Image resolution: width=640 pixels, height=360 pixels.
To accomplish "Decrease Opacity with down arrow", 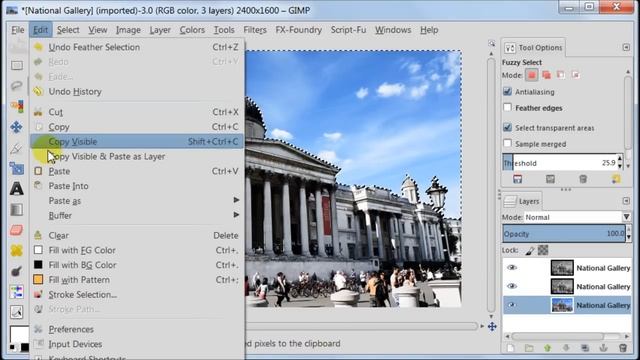I will (x=629, y=238).
